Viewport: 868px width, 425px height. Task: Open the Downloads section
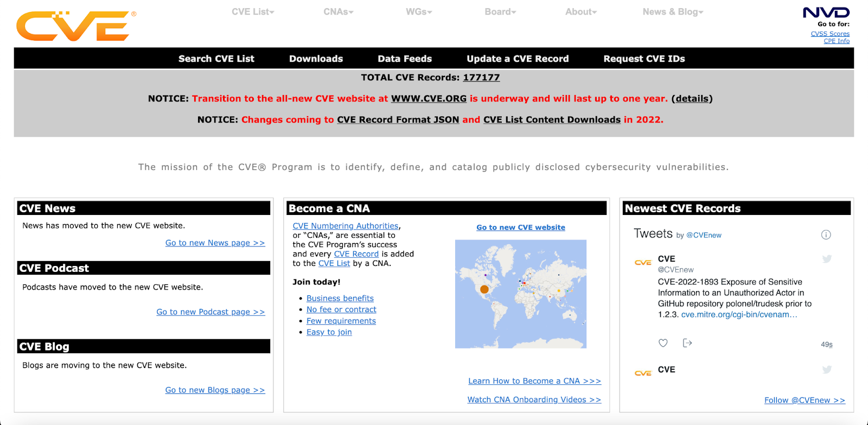316,59
